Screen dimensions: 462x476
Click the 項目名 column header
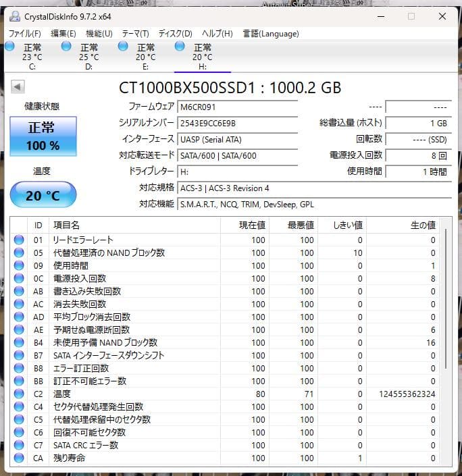click(x=134, y=226)
